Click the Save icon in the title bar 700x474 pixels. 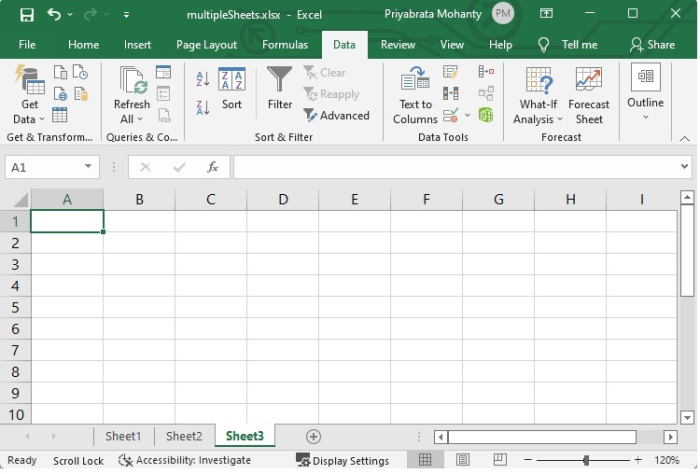click(27, 15)
